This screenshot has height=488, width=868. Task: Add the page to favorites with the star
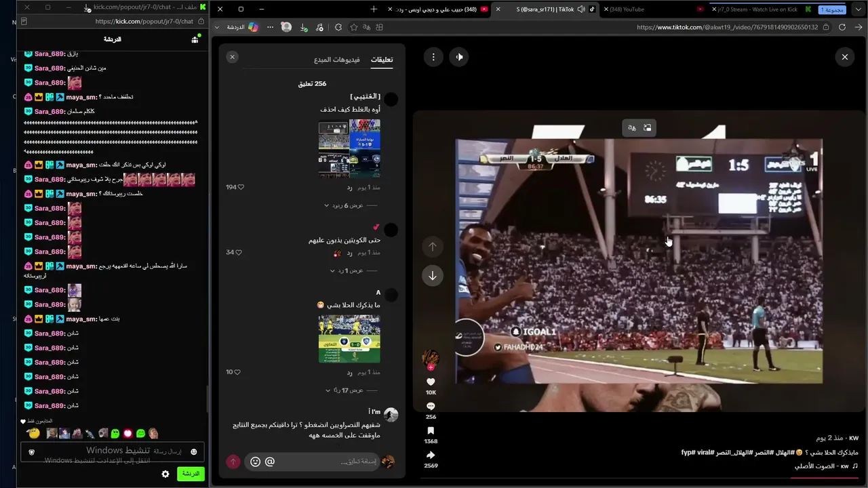coord(354,27)
